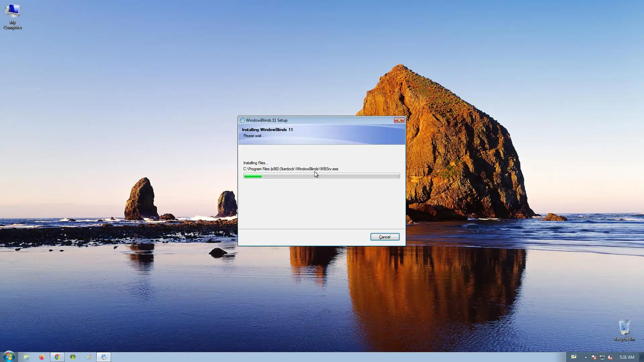Viewport: 644px width, 362px height.
Task: Click the network connection tray icon
Action: pos(602,357)
